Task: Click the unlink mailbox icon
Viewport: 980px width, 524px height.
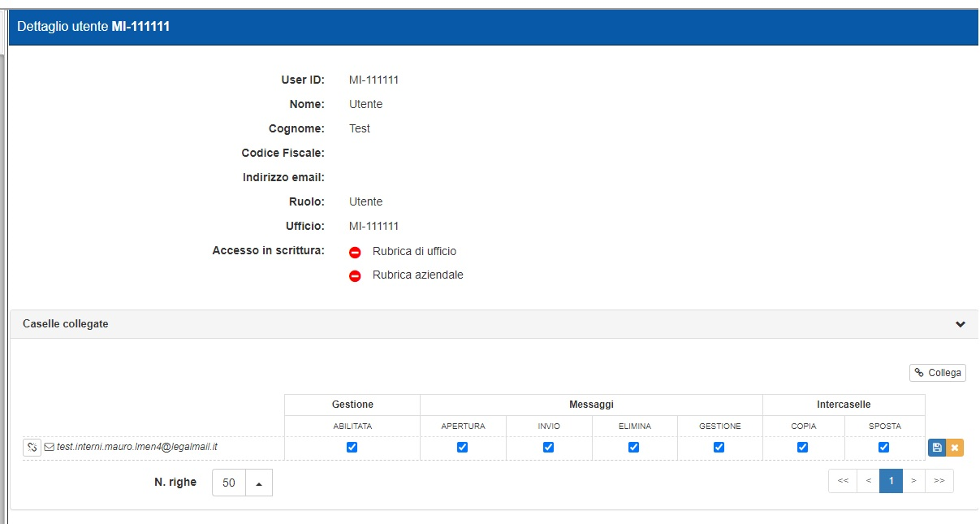Action: tap(32, 448)
